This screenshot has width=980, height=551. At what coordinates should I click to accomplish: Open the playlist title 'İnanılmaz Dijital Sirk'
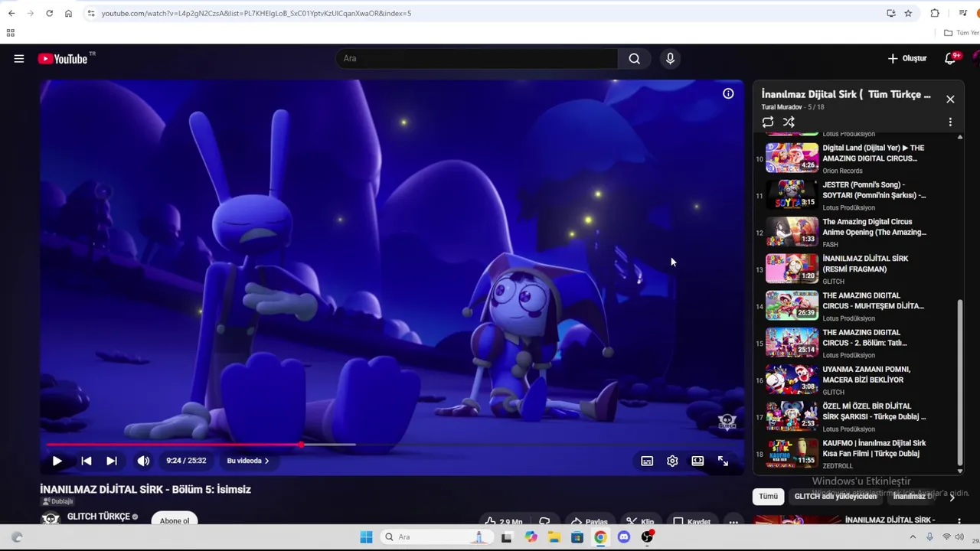point(846,94)
